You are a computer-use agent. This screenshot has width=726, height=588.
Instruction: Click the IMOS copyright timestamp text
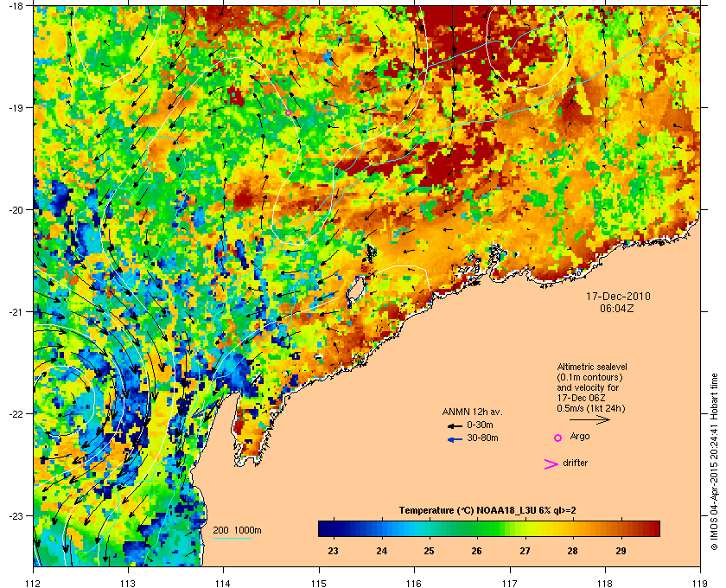click(x=714, y=460)
